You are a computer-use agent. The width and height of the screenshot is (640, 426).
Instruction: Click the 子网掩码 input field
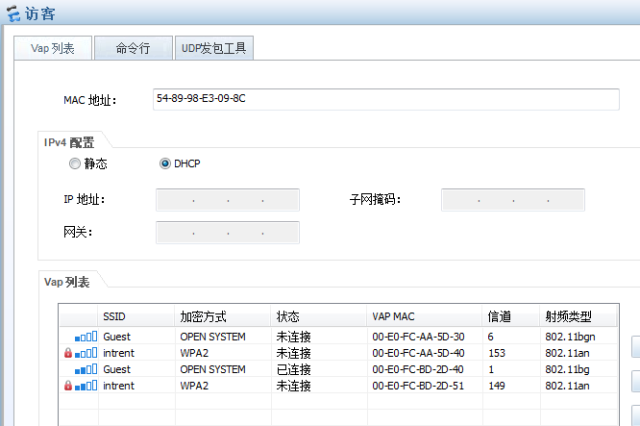(x=513, y=200)
